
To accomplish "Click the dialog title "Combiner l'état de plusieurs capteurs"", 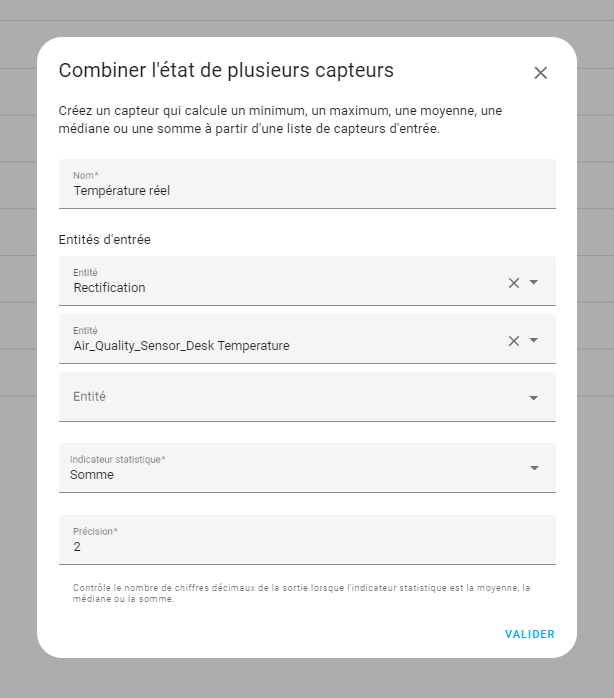I will pyautogui.click(x=226, y=70).
